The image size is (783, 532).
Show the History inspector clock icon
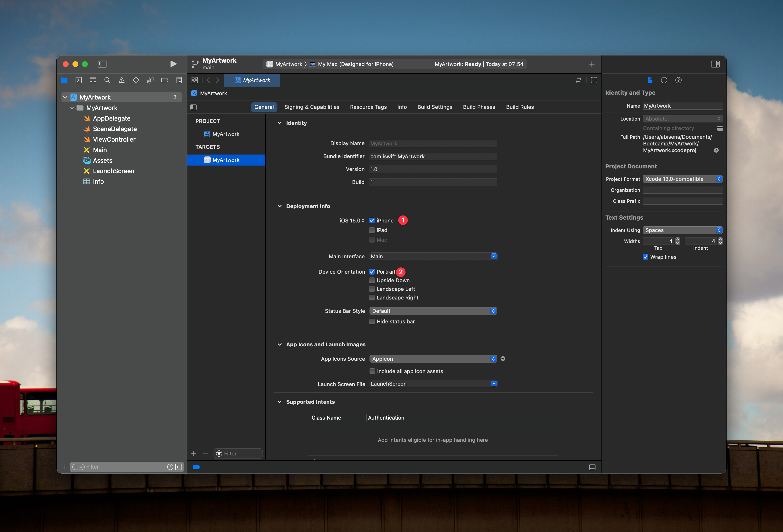tap(664, 80)
